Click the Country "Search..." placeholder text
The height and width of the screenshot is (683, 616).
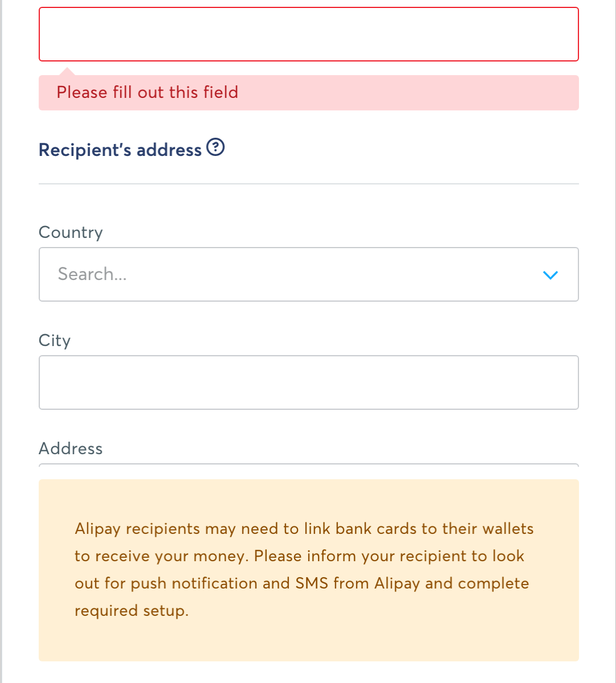[92, 274]
